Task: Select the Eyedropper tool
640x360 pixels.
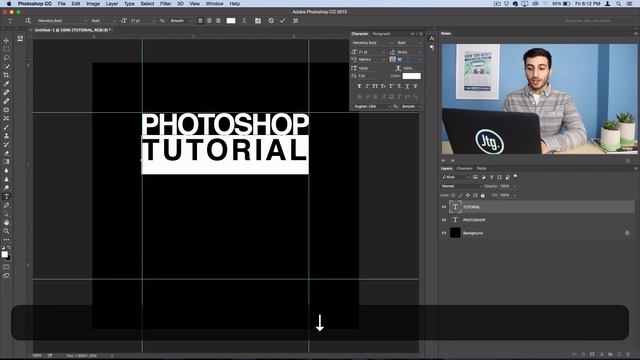Action: click(x=6, y=84)
